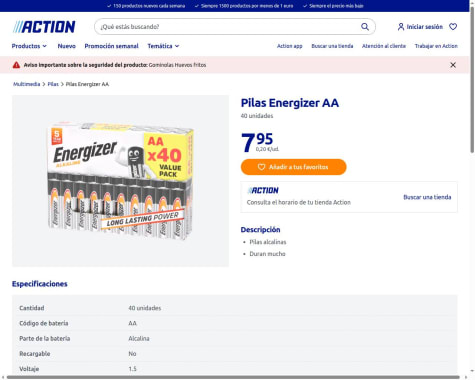Expand the Productos dropdown menu

tap(29, 46)
